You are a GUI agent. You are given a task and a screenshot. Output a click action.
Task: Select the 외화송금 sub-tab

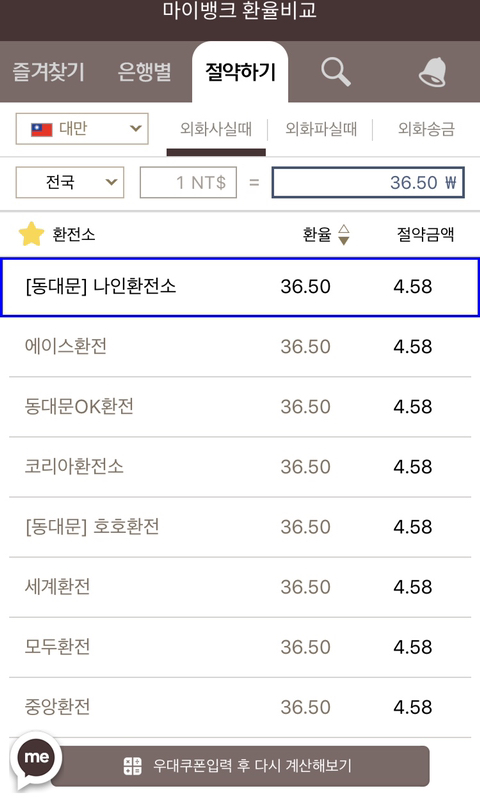426,129
